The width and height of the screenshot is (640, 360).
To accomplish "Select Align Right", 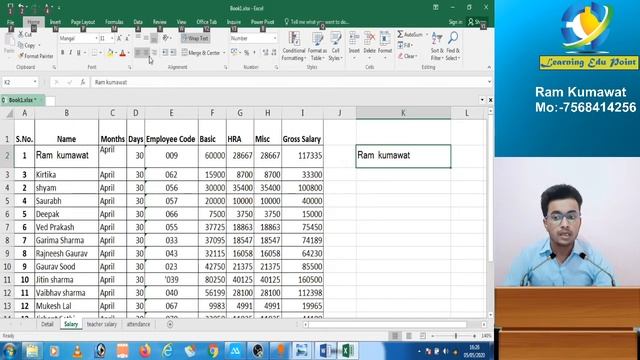I will click(x=154, y=53).
